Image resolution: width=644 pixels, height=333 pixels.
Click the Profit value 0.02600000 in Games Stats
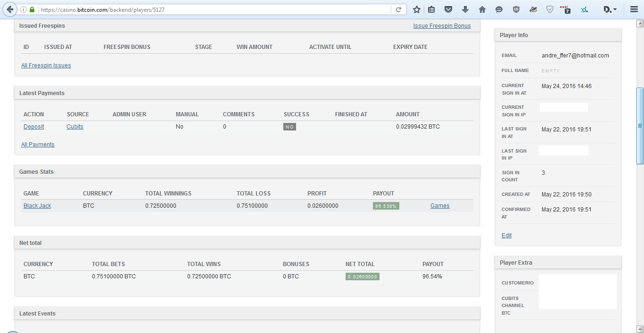pos(323,206)
